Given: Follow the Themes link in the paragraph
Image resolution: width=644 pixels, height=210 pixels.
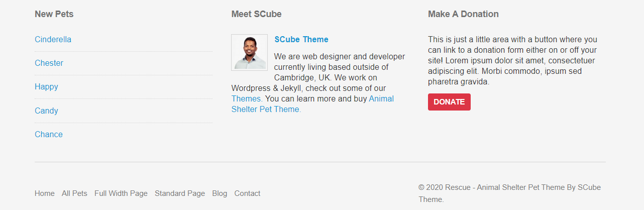Looking at the screenshot, I should click(x=247, y=98).
